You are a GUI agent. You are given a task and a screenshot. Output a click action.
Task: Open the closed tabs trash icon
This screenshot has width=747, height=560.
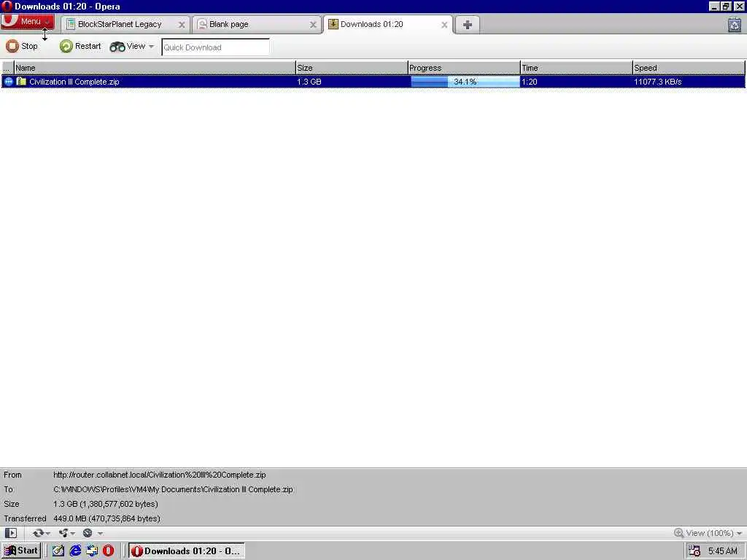point(735,25)
